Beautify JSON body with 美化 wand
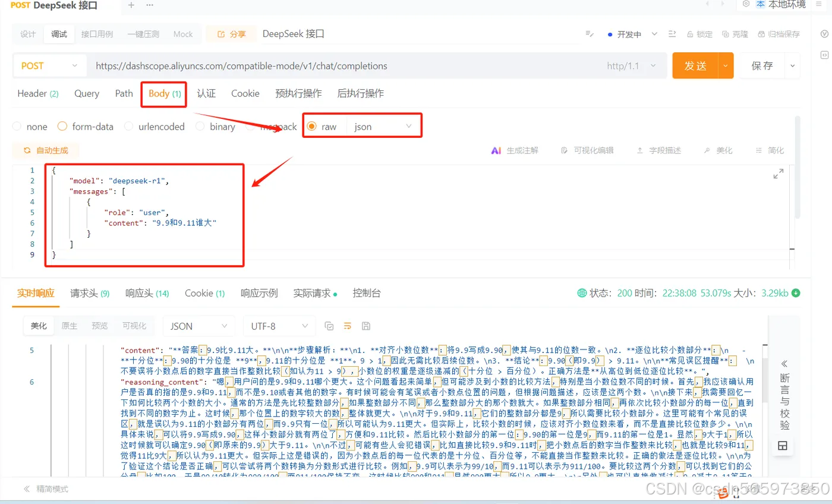 707,151
